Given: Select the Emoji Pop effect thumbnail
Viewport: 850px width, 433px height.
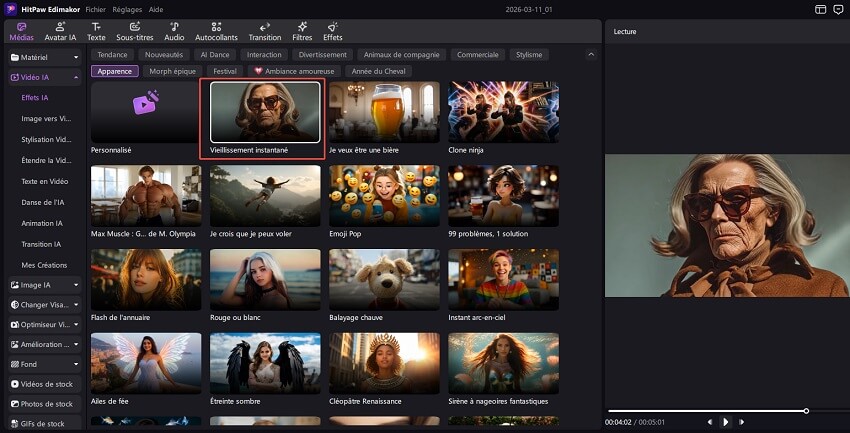Looking at the screenshot, I should point(384,196).
